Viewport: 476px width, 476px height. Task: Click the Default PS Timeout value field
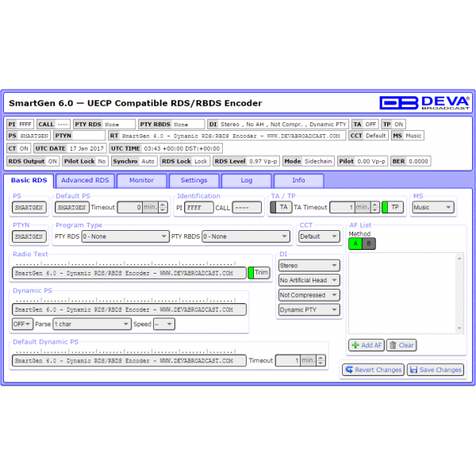click(x=130, y=207)
